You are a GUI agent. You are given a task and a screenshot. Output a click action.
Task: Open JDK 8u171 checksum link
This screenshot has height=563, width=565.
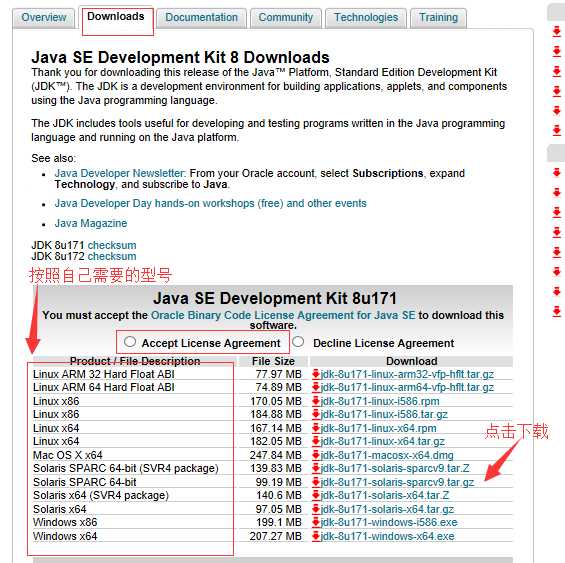(x=112, y=245)
